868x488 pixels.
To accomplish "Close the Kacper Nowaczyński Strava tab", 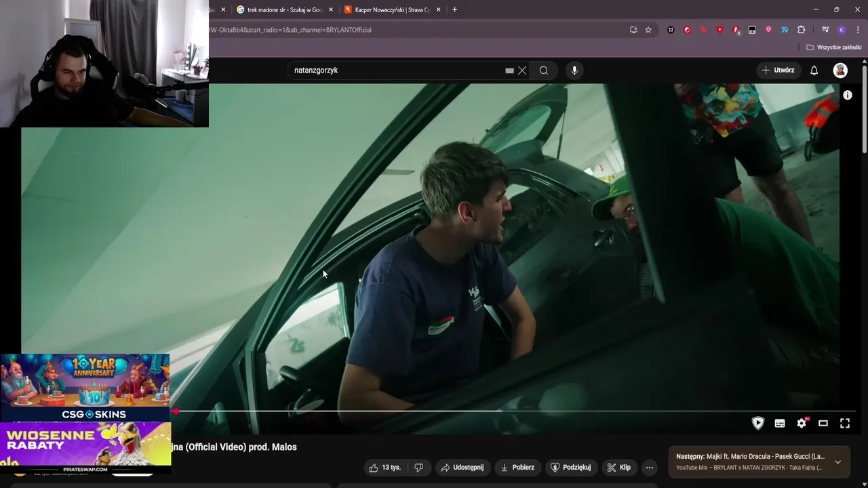I will pos(439,9).
